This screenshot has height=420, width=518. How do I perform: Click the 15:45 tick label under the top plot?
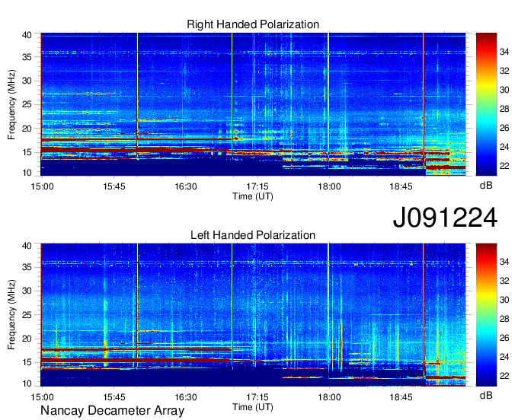point(114,186)
